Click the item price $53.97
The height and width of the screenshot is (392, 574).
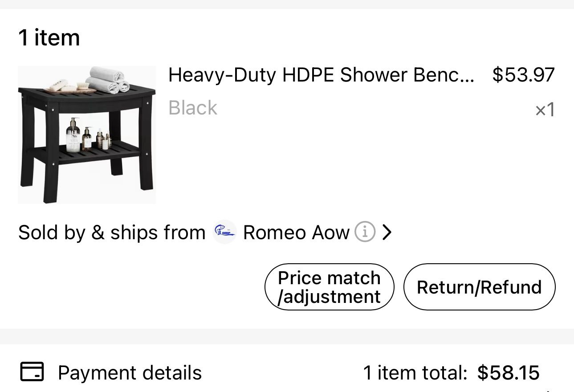(523, 74)
